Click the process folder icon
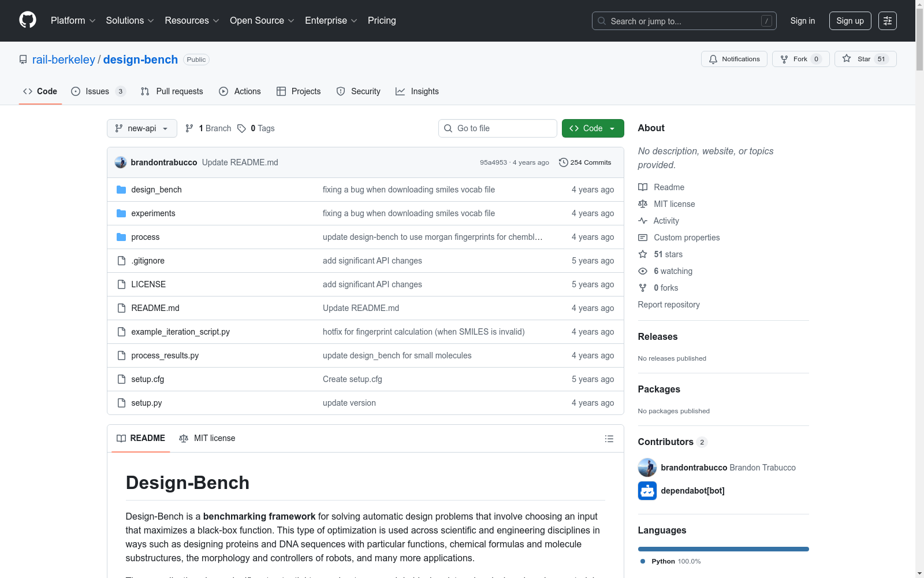 (121, 237)
